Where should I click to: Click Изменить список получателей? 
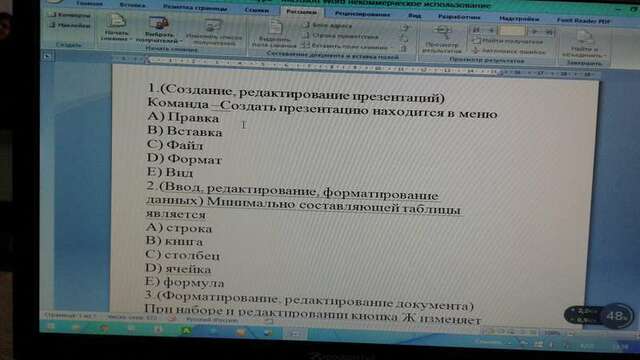[214, 33]
